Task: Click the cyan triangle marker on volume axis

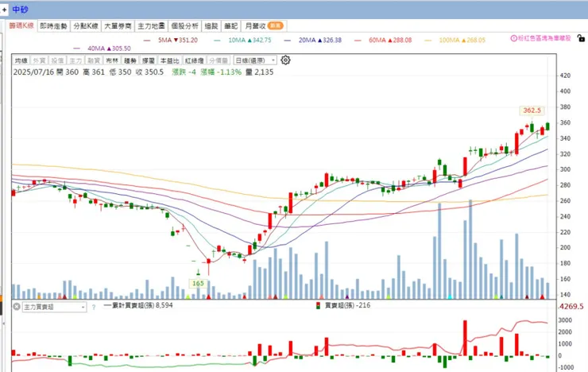Action: coord(451,296)
